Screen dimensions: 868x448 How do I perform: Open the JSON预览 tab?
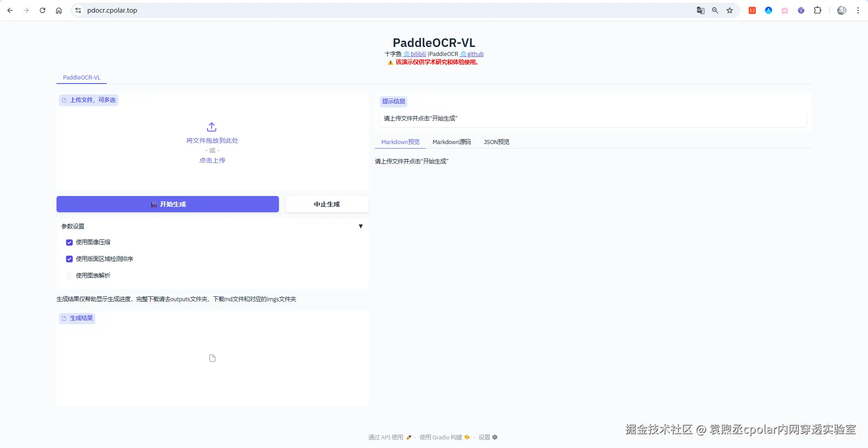click(496, 142)
